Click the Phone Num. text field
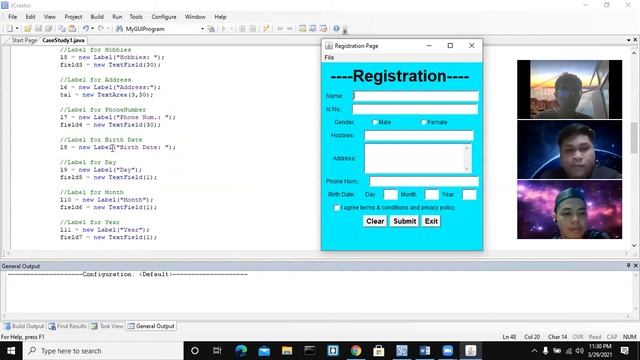Image resolution: width=640 pixels, height=360 pixels. click(424, 181)
